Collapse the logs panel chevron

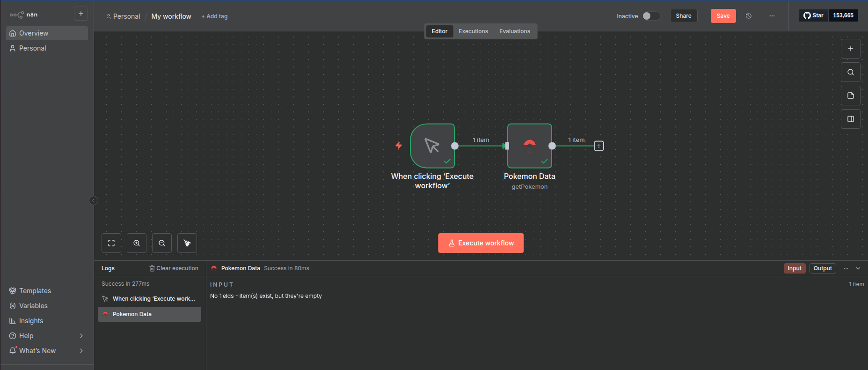(858, 268)
